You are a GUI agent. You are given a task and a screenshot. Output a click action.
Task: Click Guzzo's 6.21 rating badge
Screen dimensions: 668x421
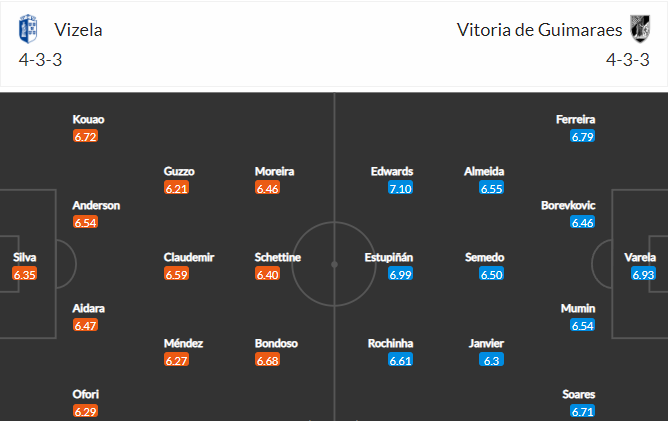click(176, 188)
